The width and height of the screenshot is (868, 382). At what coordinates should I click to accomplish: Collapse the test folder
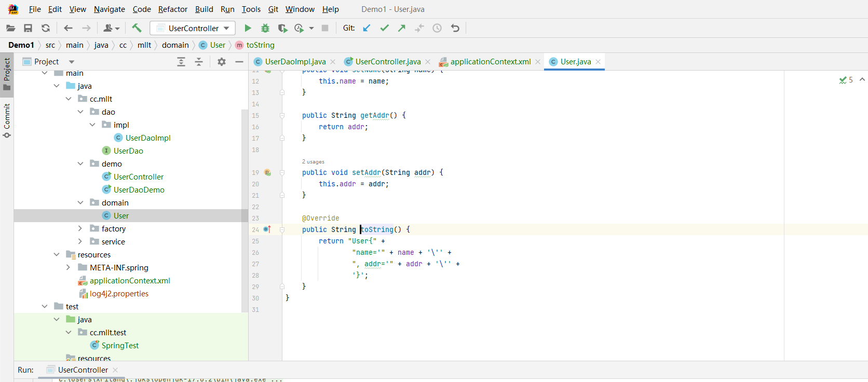coord(45,307)
